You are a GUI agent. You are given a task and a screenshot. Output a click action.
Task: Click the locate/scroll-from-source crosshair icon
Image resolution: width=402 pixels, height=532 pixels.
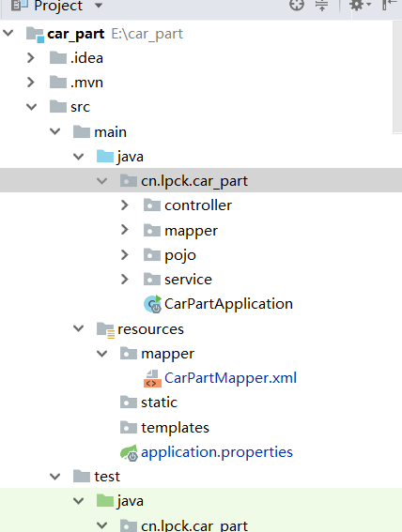click(x=297, y=5)
